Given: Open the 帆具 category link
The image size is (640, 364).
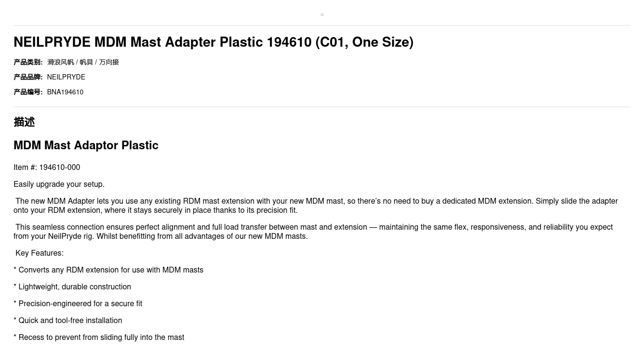Looking at the screenshot, I should click(86, 62).
